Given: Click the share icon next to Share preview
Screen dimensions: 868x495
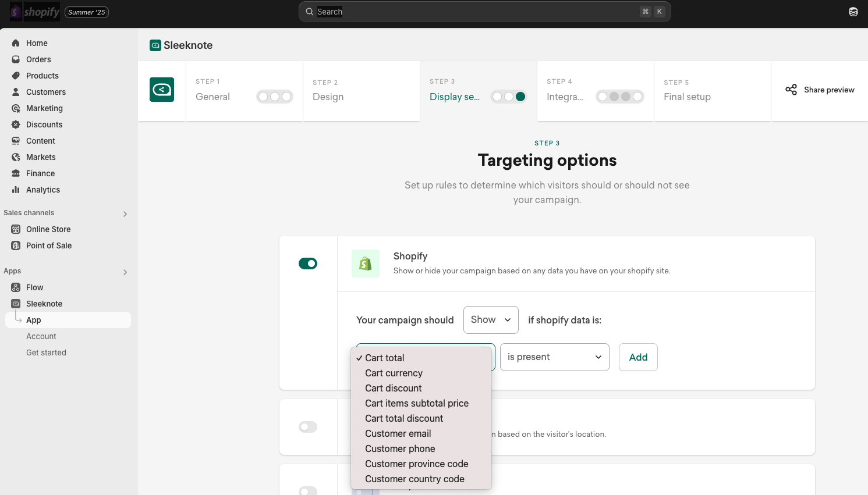Looking at the screenshot, I should (791, 90).
